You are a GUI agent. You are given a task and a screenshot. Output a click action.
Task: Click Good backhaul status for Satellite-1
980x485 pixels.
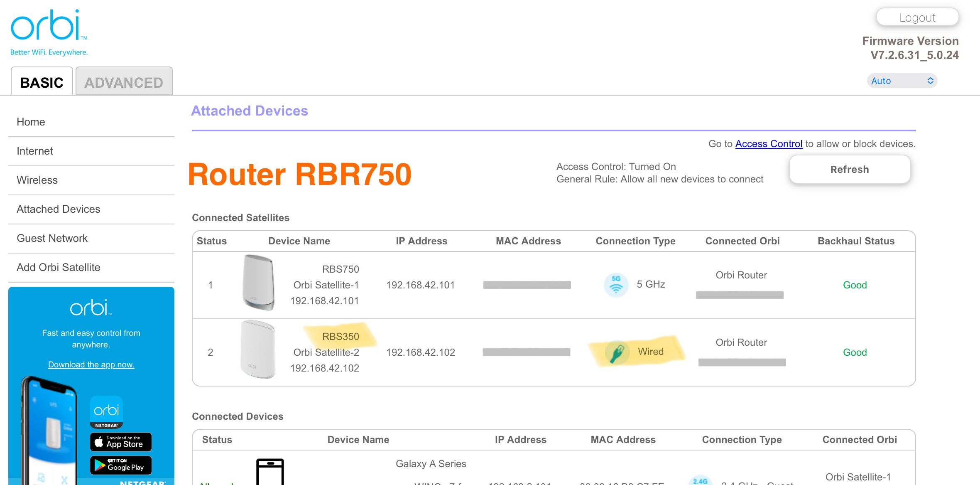[x=855, y=285]
